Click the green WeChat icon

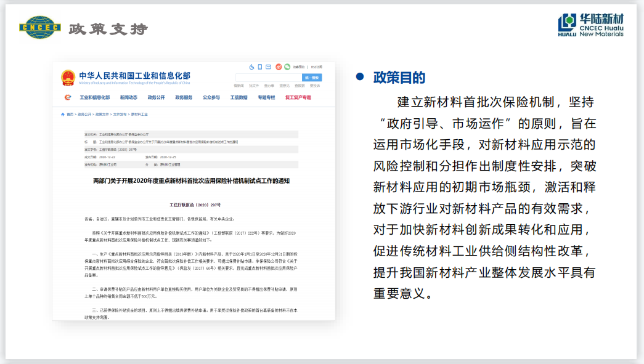(287, 67)
